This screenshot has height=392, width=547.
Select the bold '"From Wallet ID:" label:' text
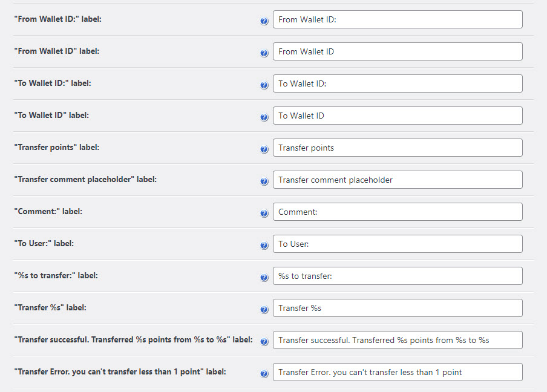[x=58, y=19]
